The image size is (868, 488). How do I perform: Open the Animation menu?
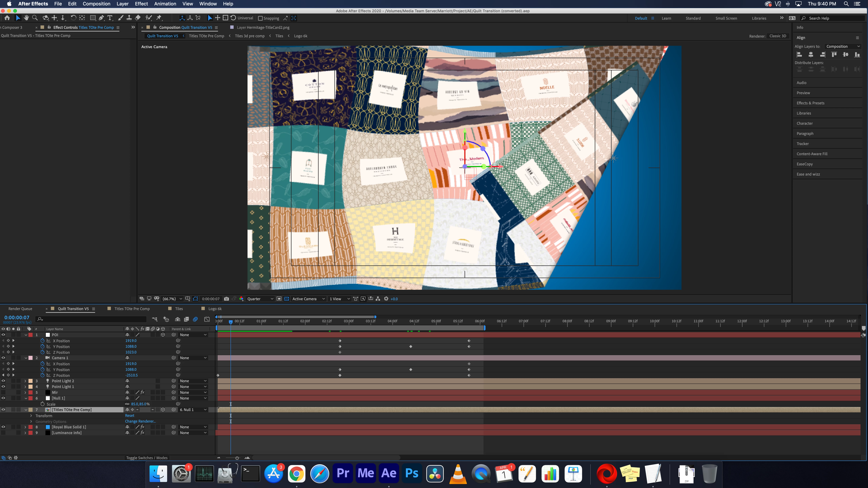(x=165, y=4)
